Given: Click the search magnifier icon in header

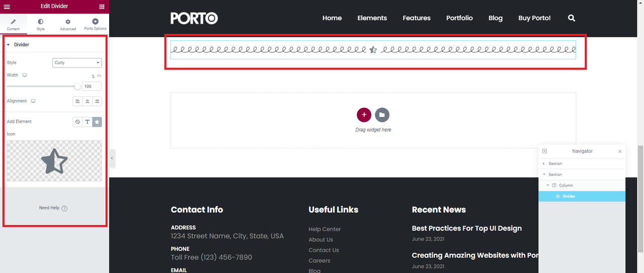Looking at the screenshot, I should pos(572,18).
